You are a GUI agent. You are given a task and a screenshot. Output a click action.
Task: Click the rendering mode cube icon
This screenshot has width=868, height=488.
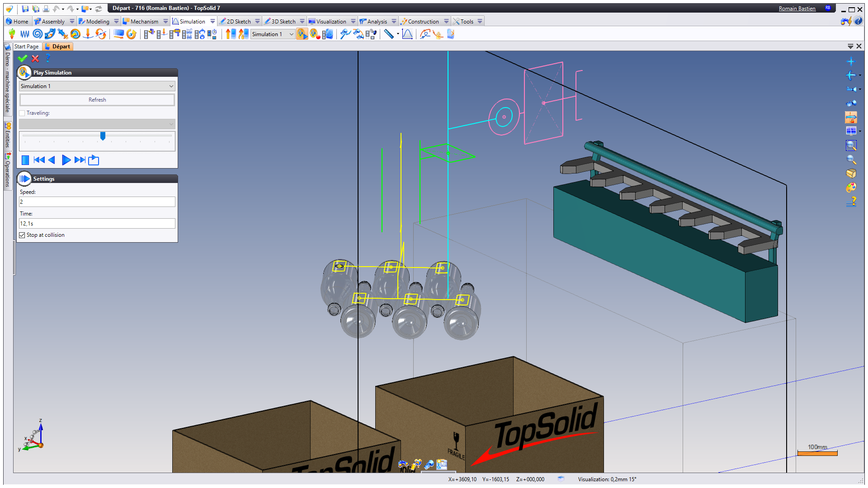point(851,174)
